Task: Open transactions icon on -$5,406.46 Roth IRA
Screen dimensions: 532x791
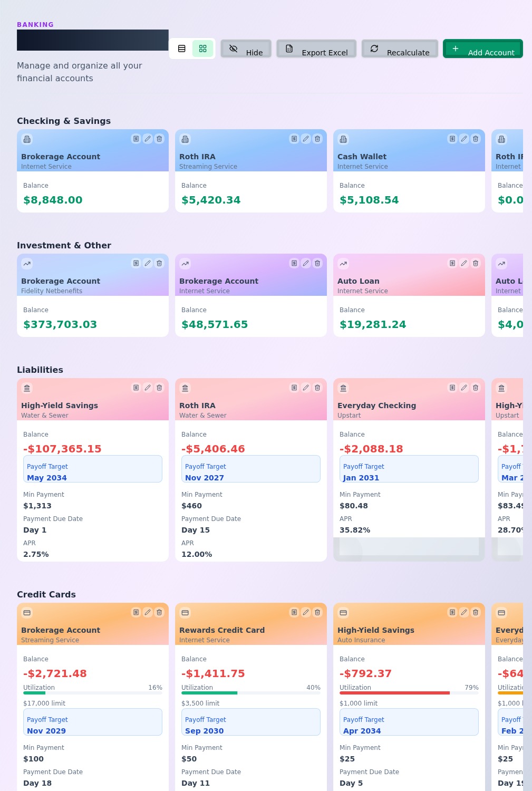Action: point(294,388)
